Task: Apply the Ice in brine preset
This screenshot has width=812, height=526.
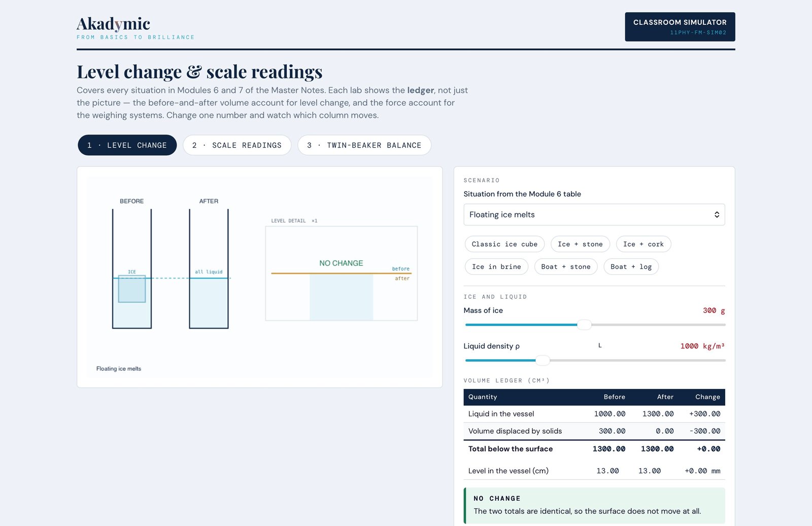Action: 496,267
